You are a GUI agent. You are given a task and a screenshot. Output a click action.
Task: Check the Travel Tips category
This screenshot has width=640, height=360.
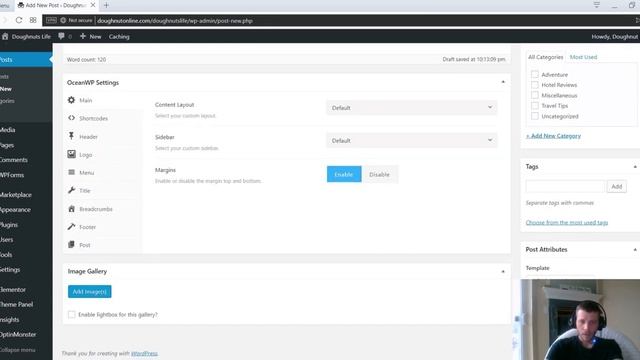(535, 106)
